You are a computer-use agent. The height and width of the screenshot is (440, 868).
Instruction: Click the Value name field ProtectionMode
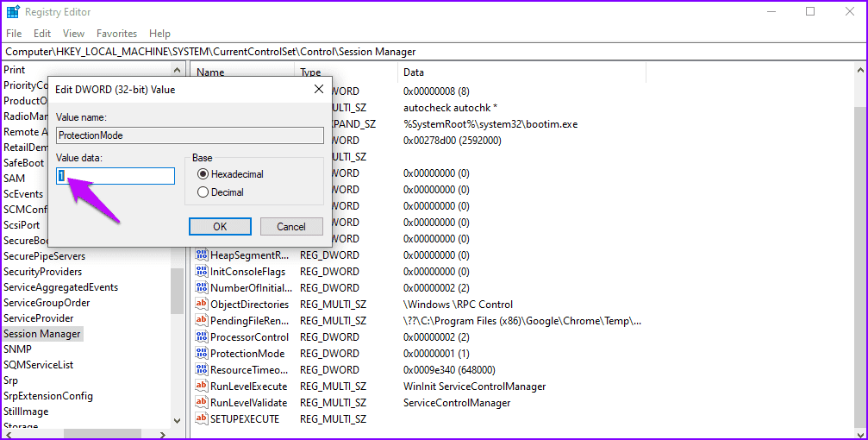[x=190, y=135]
